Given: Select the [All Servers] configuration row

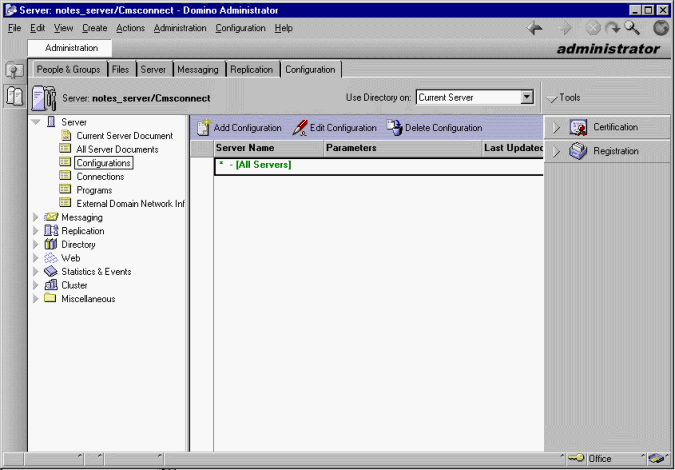Looking at the screenshot, I should coord(378,166).
